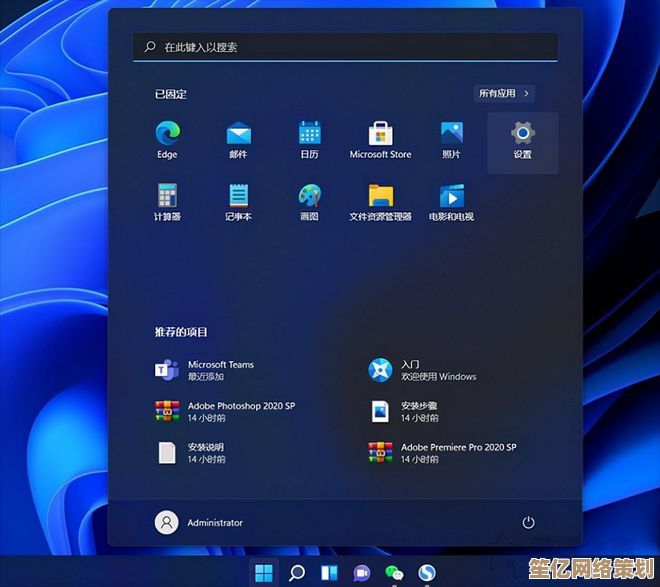
Task: Open the Teams chat taskbar icon
Action: [362, 573]
